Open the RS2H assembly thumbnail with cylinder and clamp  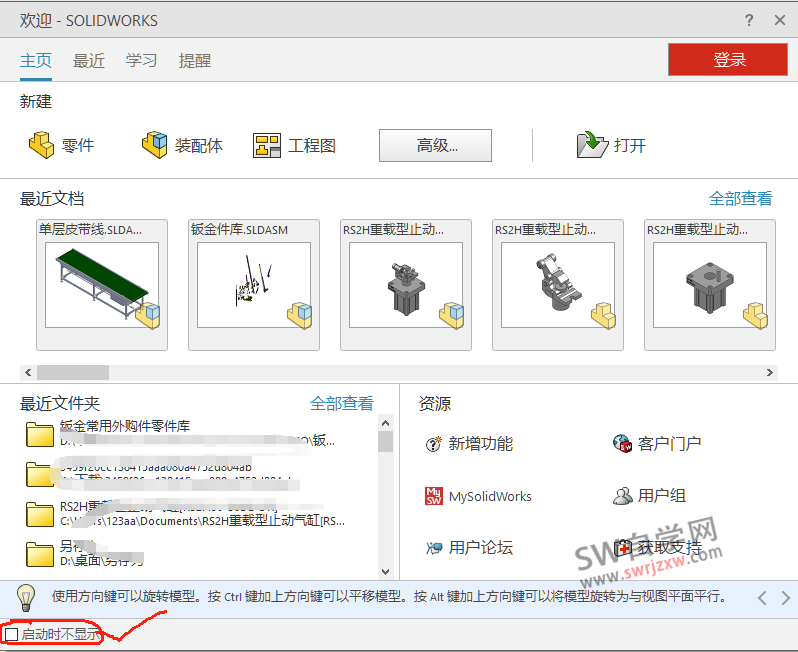[406, 285]
